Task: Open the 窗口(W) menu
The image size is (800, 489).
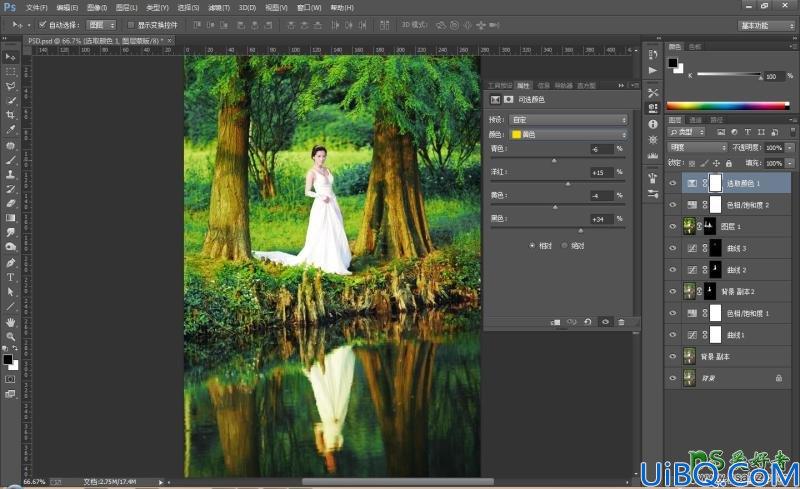Action: [309, 8]
